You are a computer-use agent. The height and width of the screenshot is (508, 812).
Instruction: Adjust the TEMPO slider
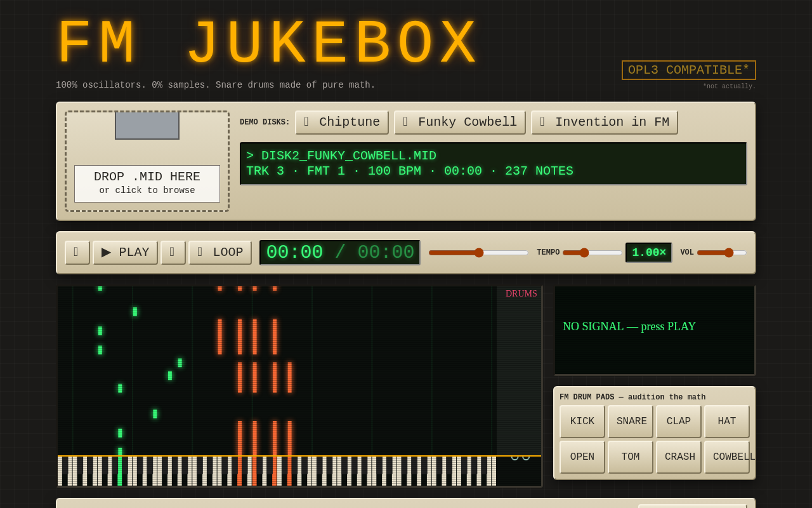(x=593, y=253)
